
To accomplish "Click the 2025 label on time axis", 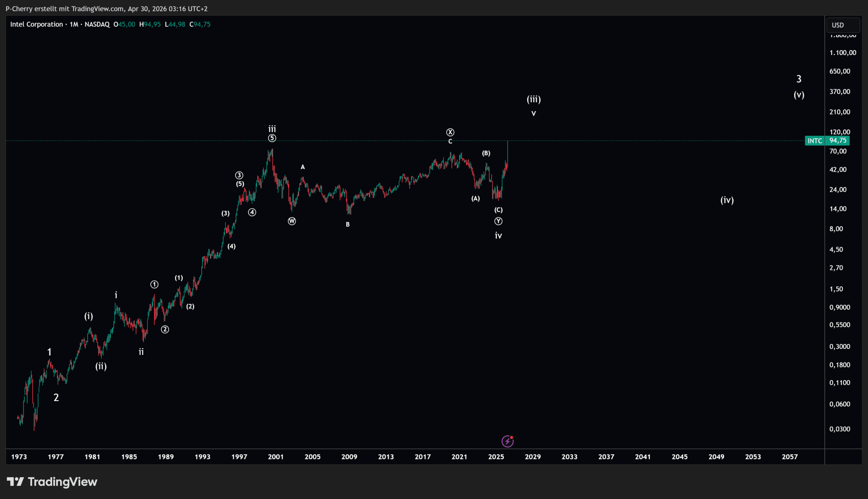I will click(496, 457).
